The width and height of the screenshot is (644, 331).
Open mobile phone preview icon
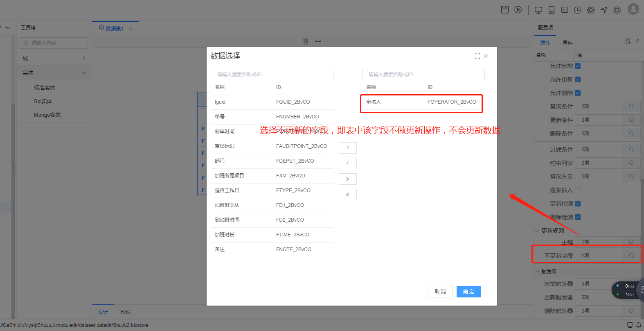click(552, 10)
